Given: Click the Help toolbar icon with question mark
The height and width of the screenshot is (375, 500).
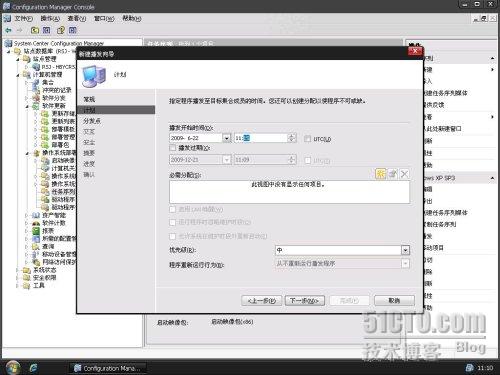Looking at the screenshot, I should click(61, 30).
